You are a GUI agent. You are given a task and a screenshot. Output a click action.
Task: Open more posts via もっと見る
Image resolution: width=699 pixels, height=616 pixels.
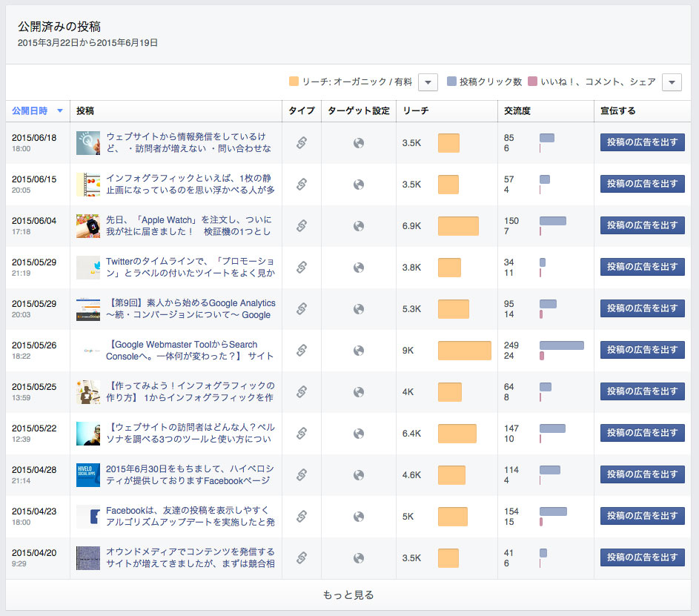point(349,595)
